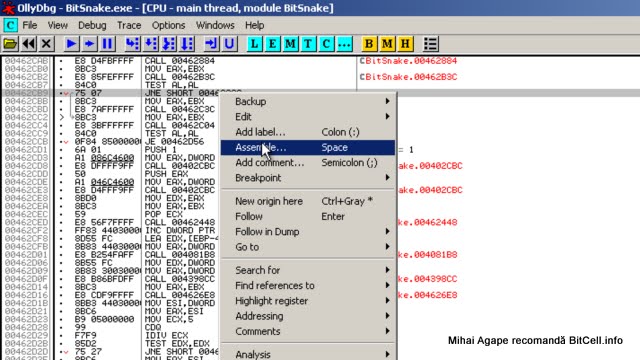Show Run trace with the dots icon

click(x=344, y=44)
